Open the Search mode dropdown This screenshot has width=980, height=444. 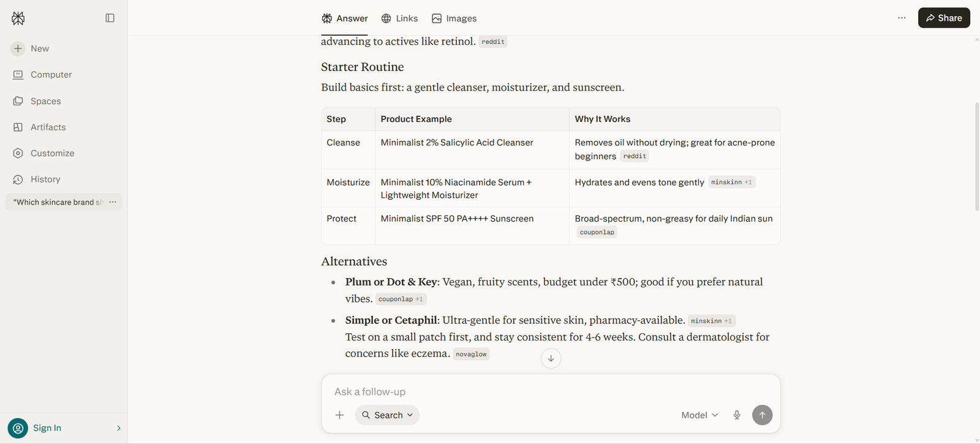point(387,415)
